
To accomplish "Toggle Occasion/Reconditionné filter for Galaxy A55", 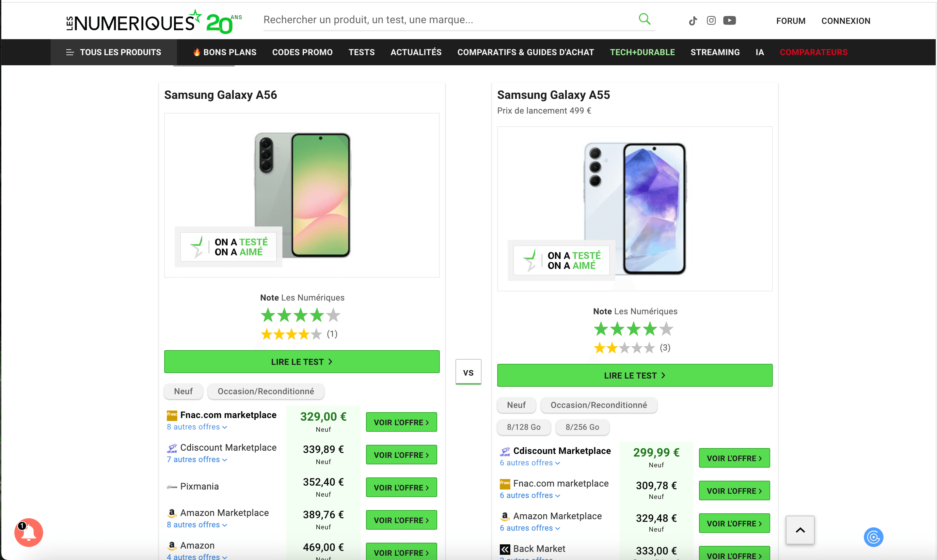I will pyautogui.click(x=599, y=405).
